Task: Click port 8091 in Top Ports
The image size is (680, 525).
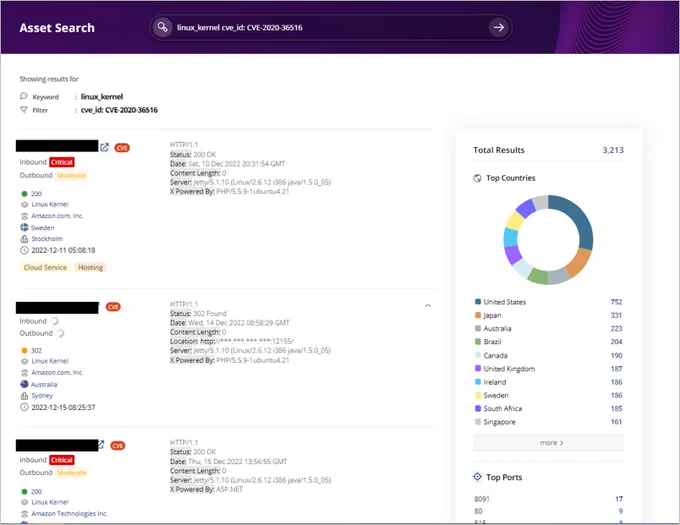Action: 482,499
